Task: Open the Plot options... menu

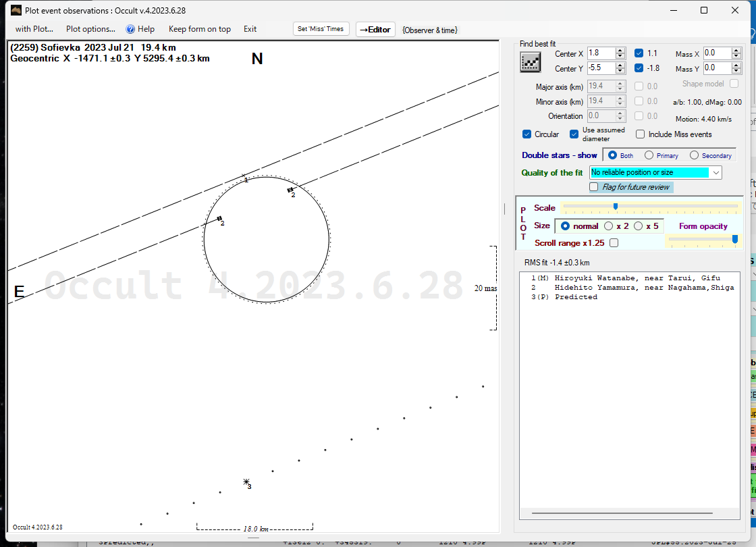Action: (90, 29)
